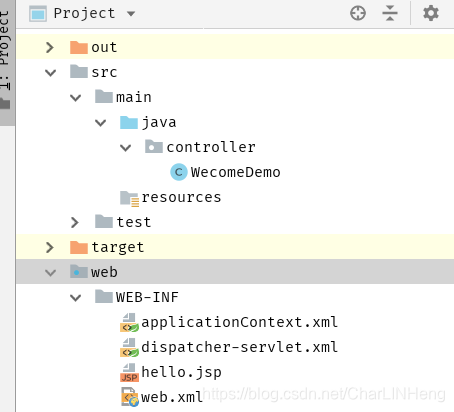
Task: Select dispatcher-servlet.xml file name
Action: (239, 347)
